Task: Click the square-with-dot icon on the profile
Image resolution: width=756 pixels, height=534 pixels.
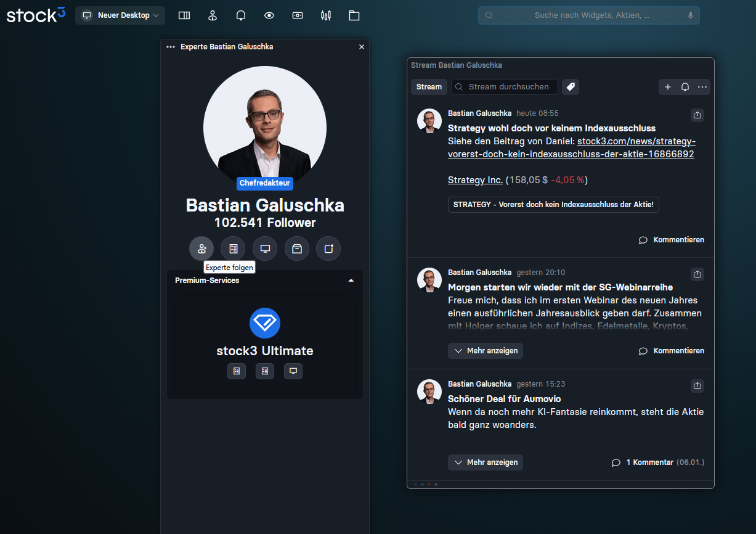Action: point(328,249)
